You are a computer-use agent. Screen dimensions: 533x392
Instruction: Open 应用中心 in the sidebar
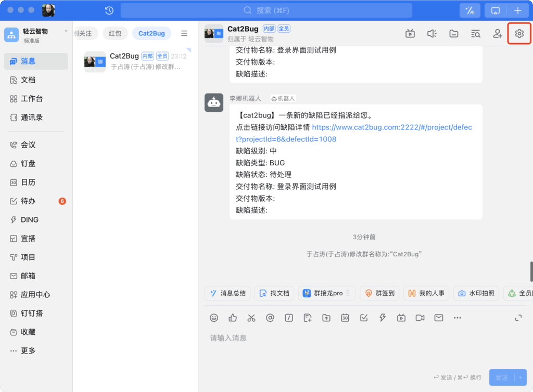[36, 295]
